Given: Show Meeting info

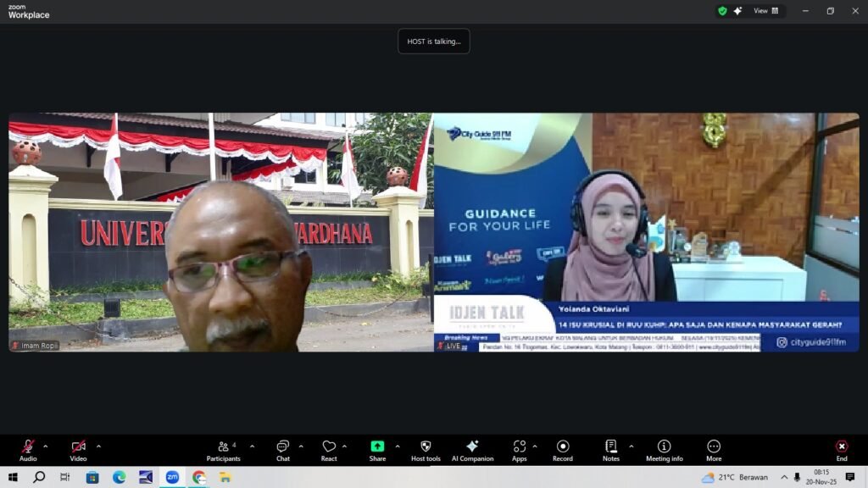Looking at the screenshot, I should pos(664,447).
